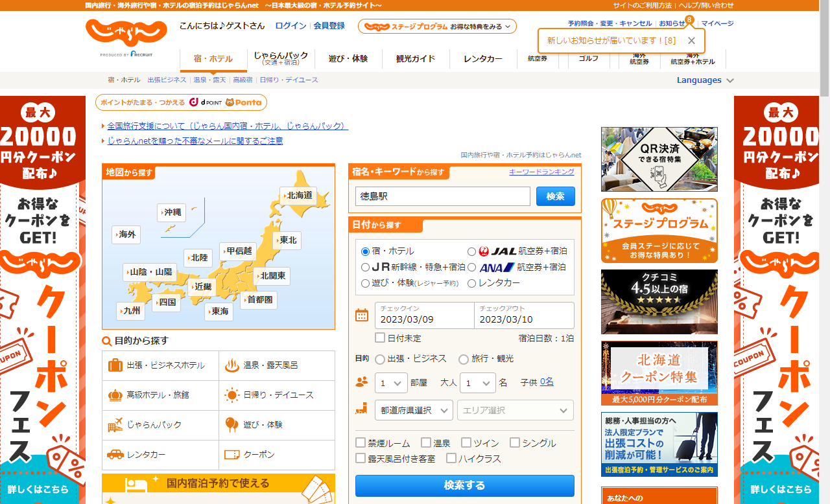
Task: Click the d POINT logo
Action: 206,102
